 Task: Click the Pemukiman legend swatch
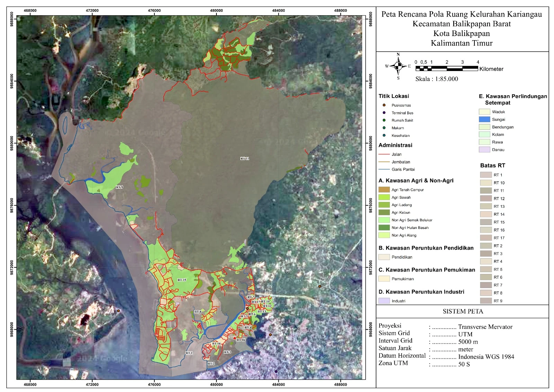[384, 279]
